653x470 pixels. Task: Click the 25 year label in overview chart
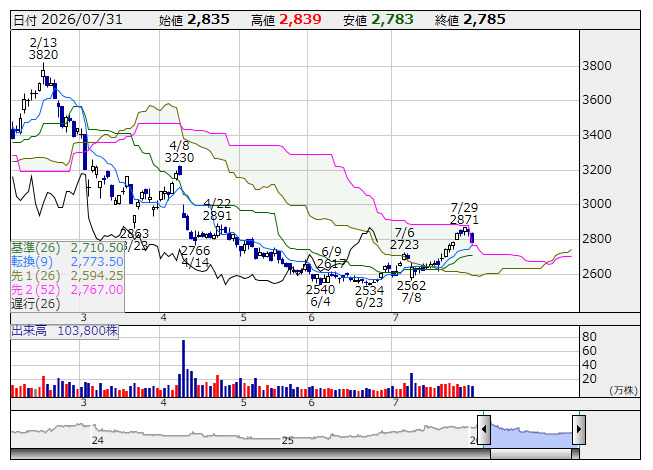coord(287,440)
